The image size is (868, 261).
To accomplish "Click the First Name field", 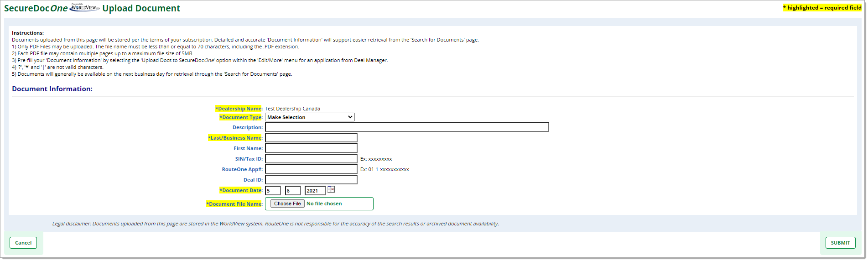I will (311, 148).
